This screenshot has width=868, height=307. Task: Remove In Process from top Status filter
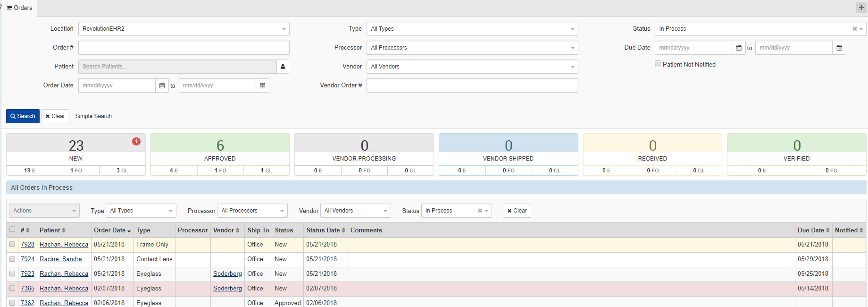coord(854,29)
